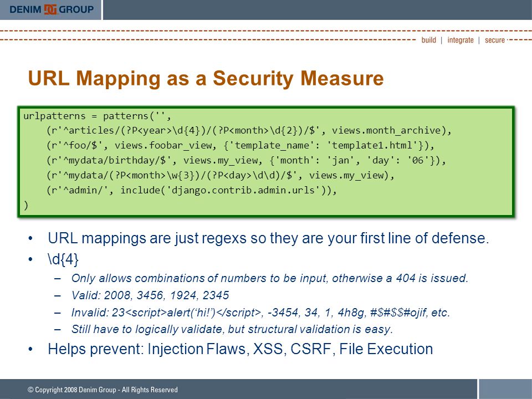Viewport: 532px width, 399px height.
Task: Click the Denim Group logo
Action: pos(52,9)
